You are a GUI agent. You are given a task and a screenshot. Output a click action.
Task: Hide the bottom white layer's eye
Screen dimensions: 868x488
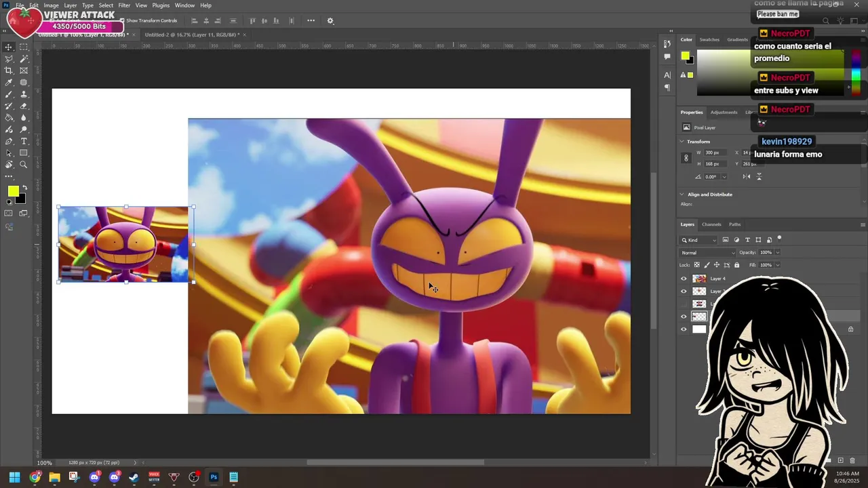pyautogui.click(x=684, y=329)
